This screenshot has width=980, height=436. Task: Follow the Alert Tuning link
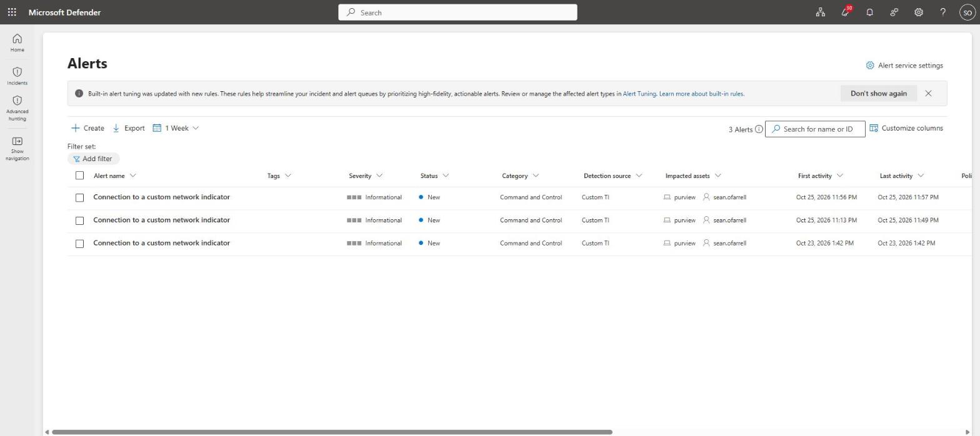[x=639, y=94]
